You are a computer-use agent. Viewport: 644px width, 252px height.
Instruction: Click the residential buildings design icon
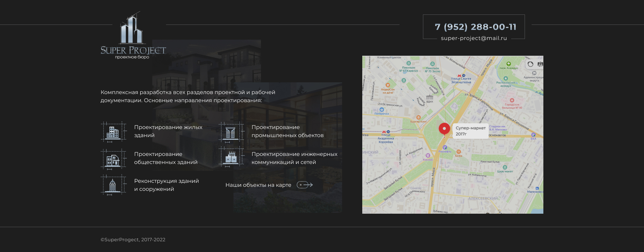114,132
